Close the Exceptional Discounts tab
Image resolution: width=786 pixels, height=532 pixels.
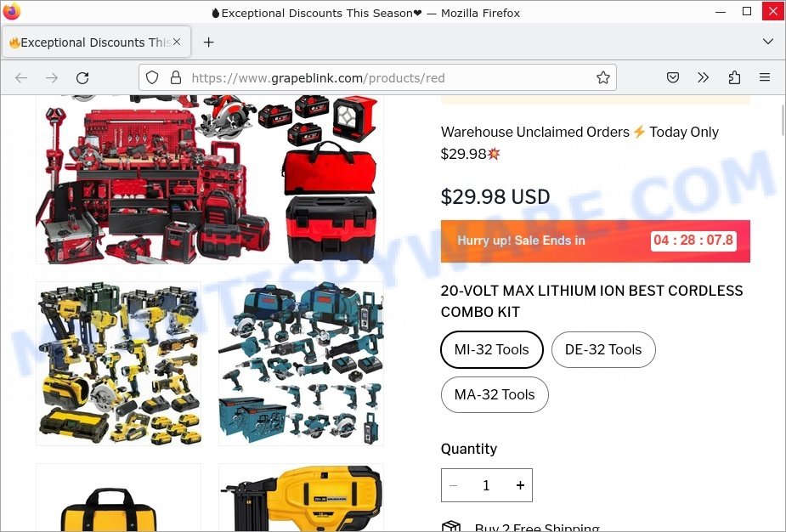pos(177,42)
